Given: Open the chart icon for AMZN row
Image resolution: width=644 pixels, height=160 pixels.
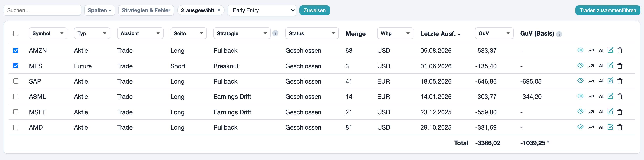Looking at the screenshot, I should click(591, 51).
